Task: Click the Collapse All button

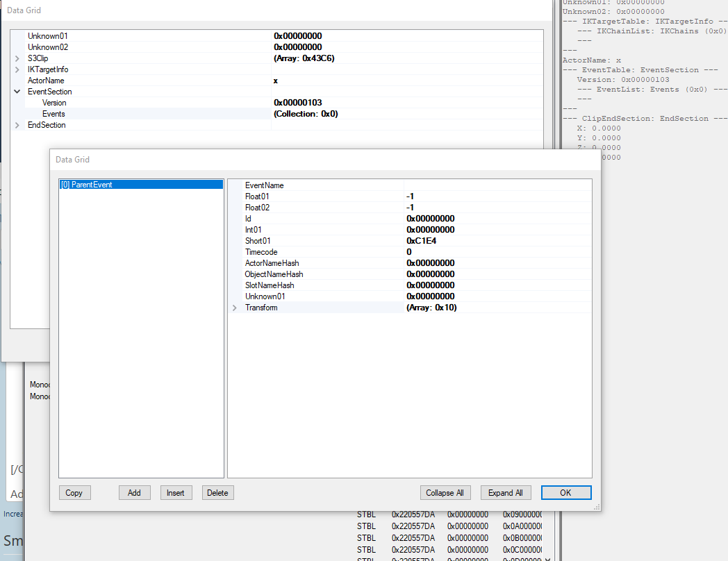Action: pos(445,493)
